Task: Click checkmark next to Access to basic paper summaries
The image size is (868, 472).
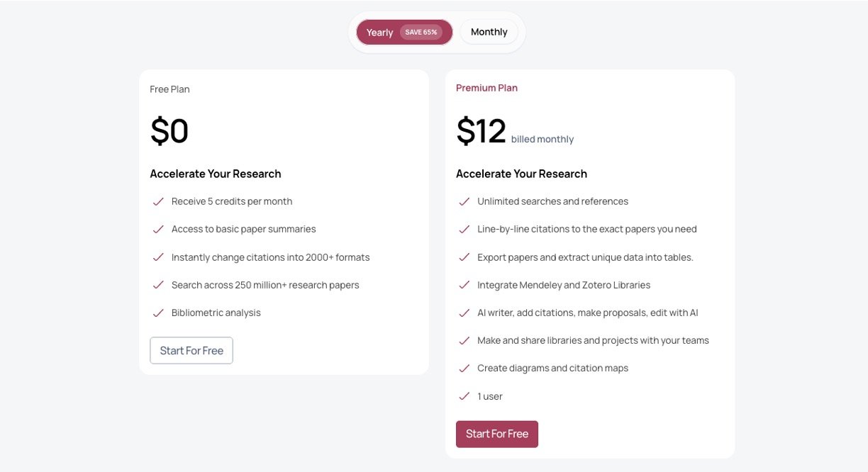Action: 158,230
